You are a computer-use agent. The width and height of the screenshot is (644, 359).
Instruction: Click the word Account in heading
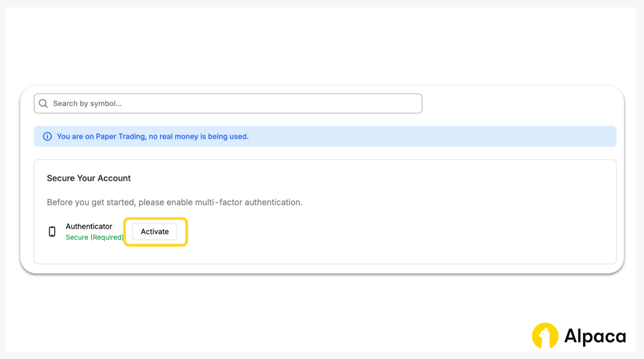[114, 178]
